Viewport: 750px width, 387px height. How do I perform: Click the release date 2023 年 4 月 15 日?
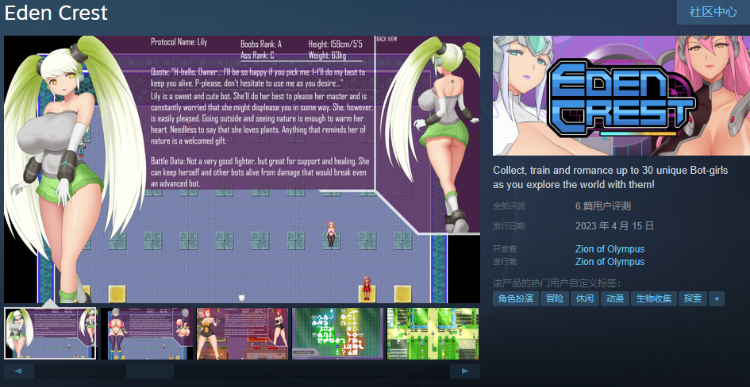pos(614,226)
